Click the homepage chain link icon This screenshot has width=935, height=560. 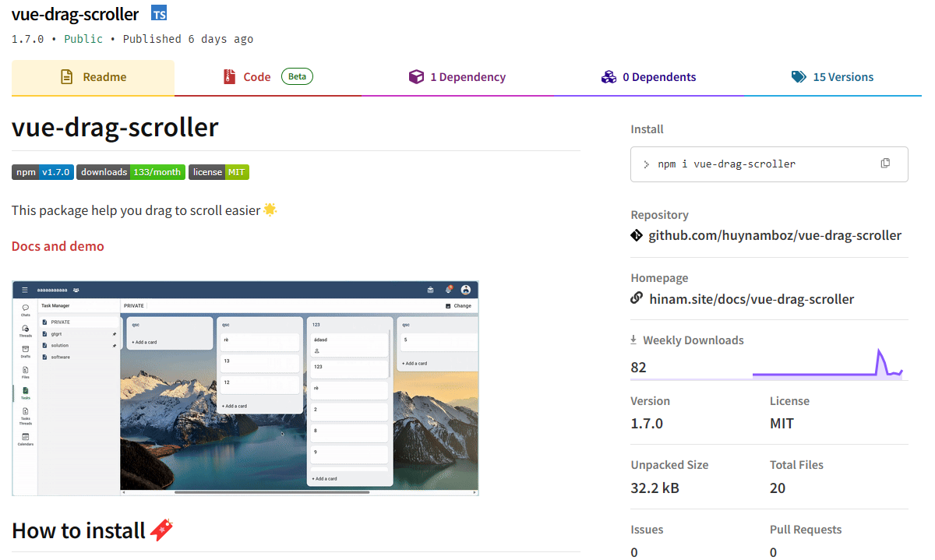637,299
